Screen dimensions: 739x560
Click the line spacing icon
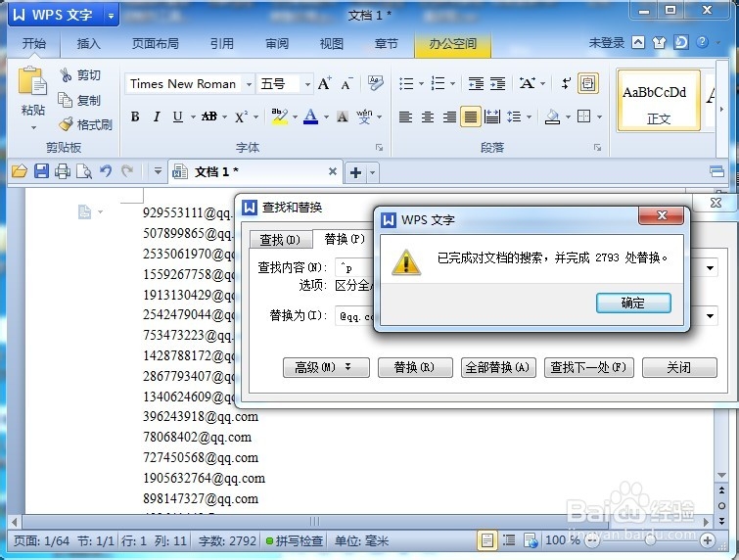(x=514, y=117)
